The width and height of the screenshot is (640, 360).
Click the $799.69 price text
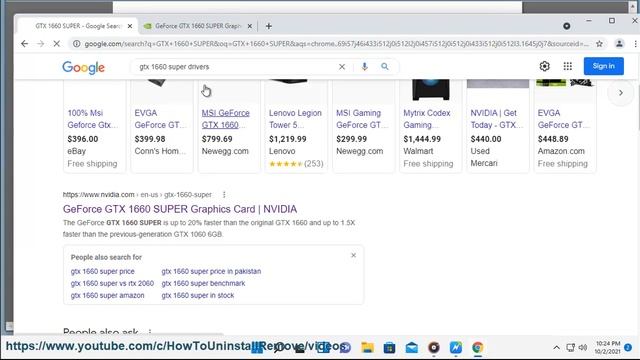[x=217, y=139]
